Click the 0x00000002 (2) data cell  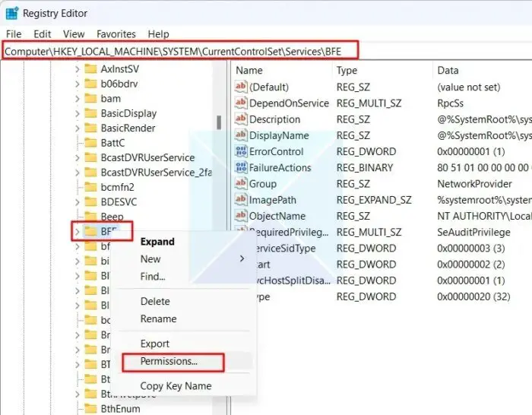point(471,265)
